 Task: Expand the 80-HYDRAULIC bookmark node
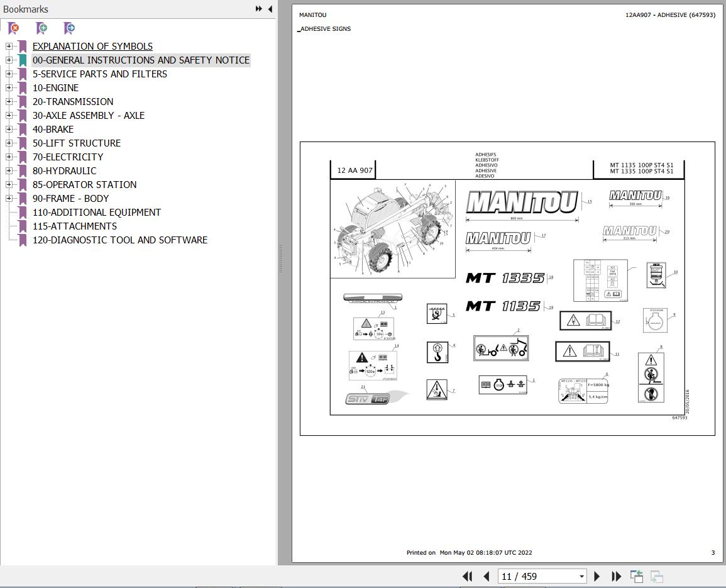pos(9,171)
